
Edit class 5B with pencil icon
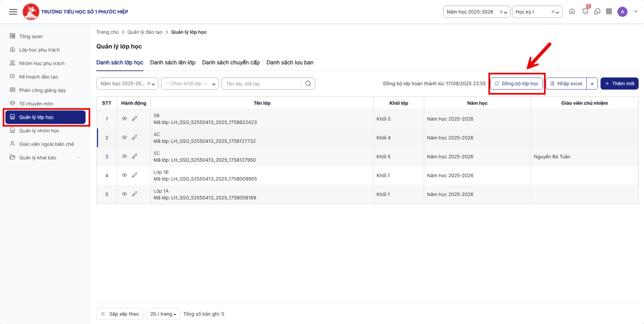pyautogui.click(x=134, y=119)
